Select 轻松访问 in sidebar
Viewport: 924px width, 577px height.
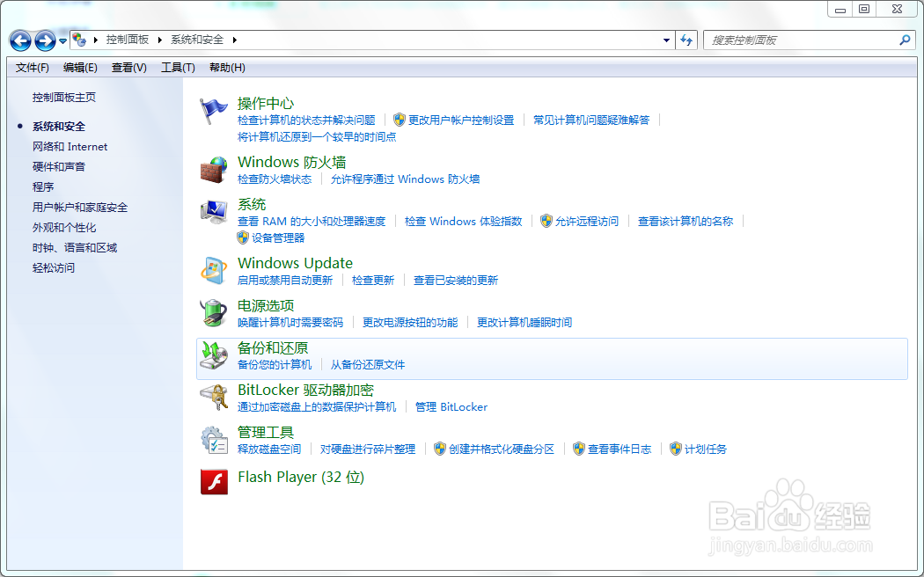(x=53, y=267)
